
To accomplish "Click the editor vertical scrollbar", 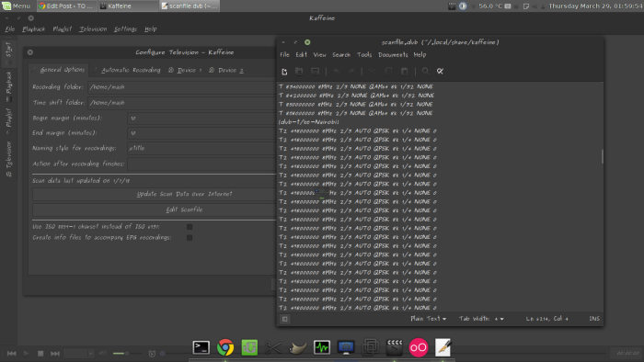I will click(602, 156).
